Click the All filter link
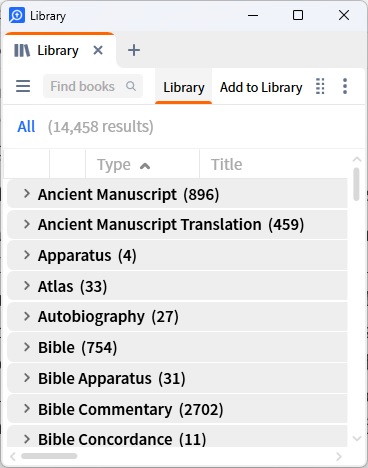The height and width of the screenshot is (468, 368). (x=26, y=127)
